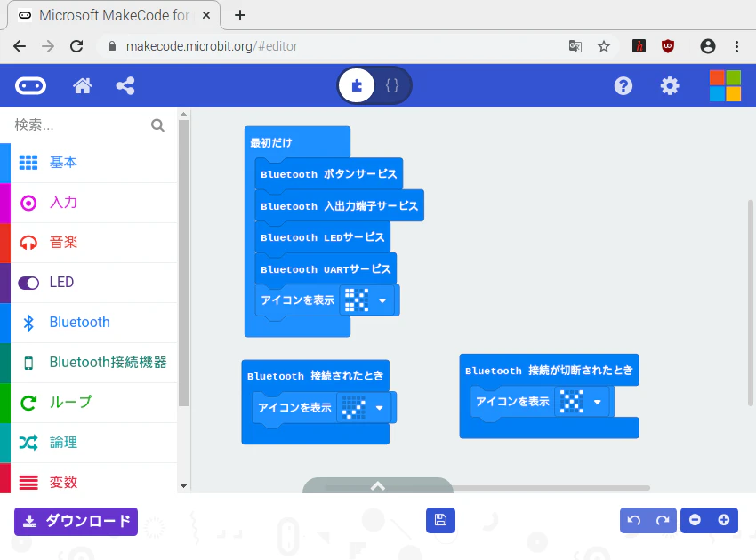Open icon dropdown in 接続が切断されたとき block
This screenshot has width=756, height=560.
click(598, 402)
